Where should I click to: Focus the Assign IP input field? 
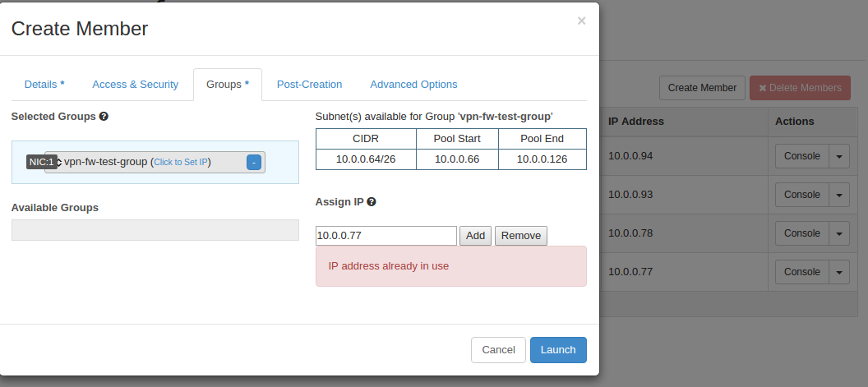coord(386,235)
